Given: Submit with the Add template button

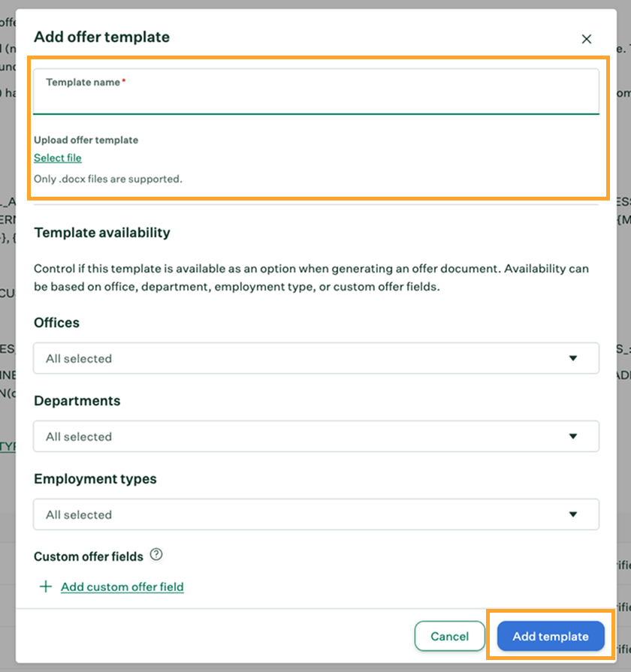Looking at the screenshot, I should (x=550, y=636).
